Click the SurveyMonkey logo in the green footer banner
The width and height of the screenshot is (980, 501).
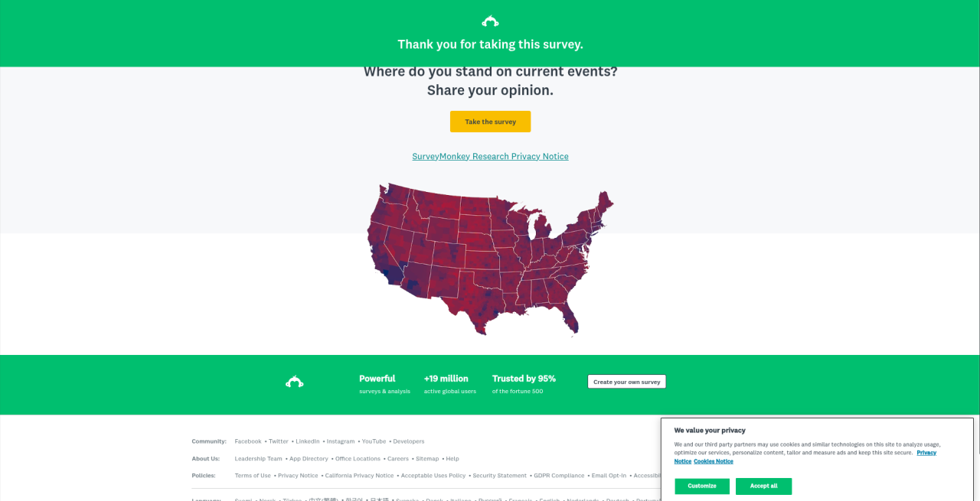[294, 382]
